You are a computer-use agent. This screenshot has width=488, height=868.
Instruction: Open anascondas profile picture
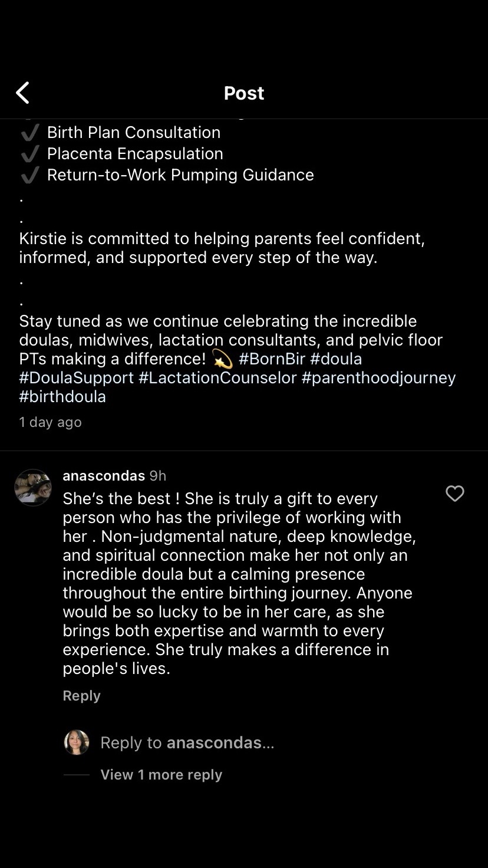tap(33, 488)
